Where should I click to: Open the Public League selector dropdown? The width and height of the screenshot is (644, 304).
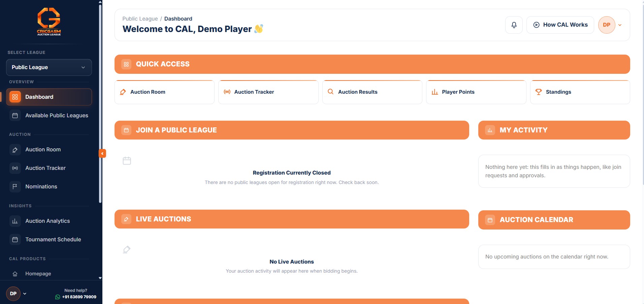pyautogui.click(x=49, y=67)
